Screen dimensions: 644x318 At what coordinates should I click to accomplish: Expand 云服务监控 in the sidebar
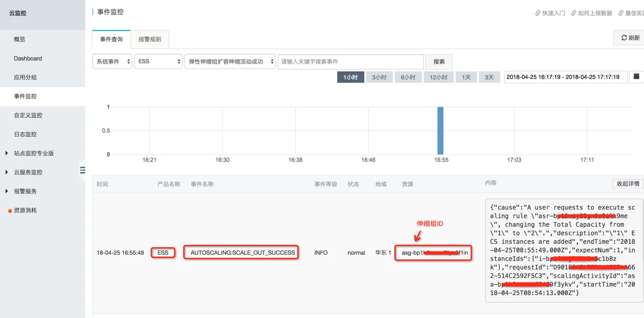click(28, 172)
